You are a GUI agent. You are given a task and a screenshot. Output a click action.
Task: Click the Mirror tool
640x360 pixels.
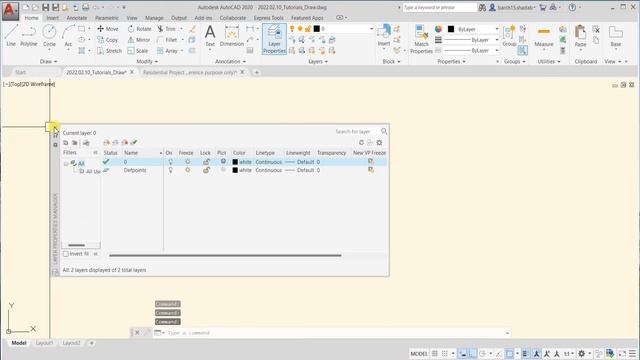tap(139, 40)
